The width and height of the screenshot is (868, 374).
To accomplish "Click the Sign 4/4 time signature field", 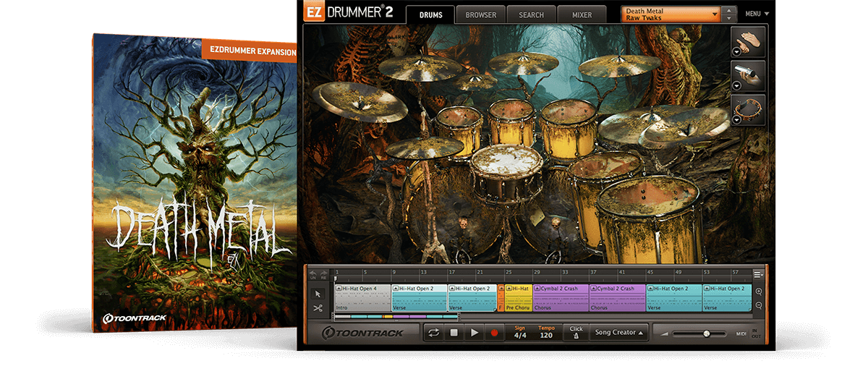I will [x=520, y=333].
